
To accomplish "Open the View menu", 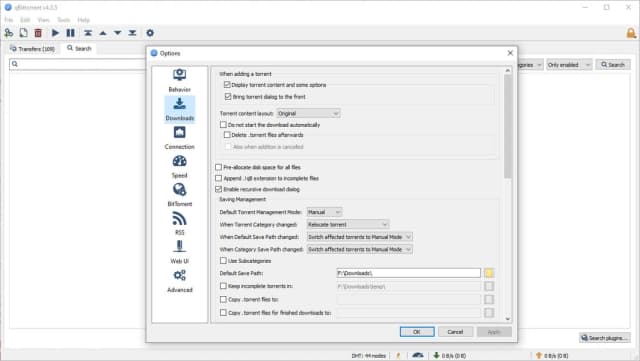I will pyautogui.click(x=43, y=20).
